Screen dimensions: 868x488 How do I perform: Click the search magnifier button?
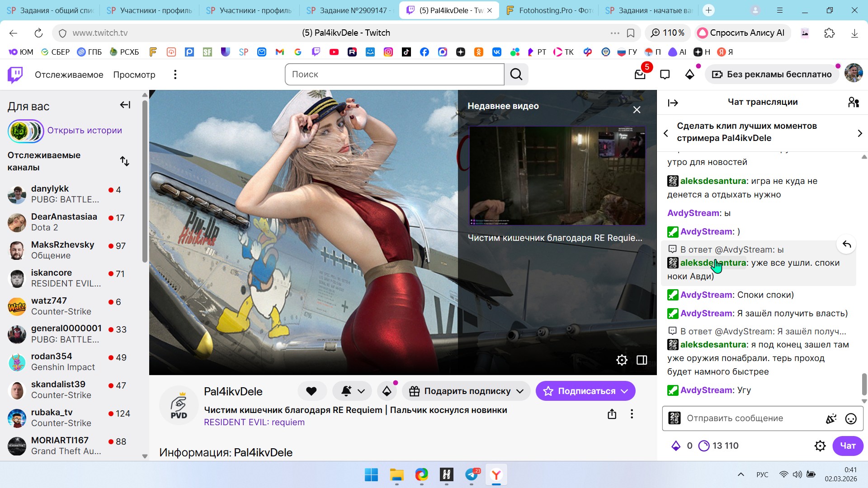(516, 75)
